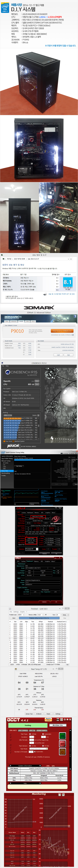Click the Load button in 3DMark 11
The height and width of the screenshot is (868, 78).
click(x=58, y=355)
